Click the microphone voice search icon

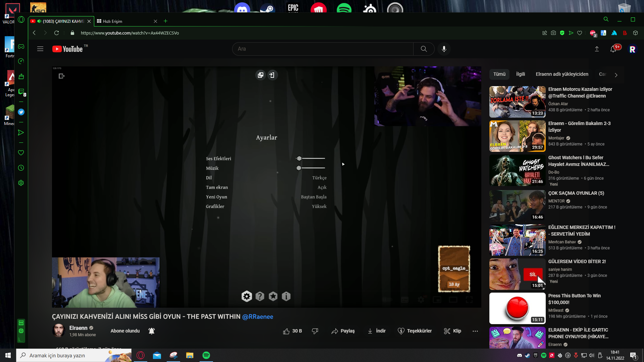coord(444,49)
